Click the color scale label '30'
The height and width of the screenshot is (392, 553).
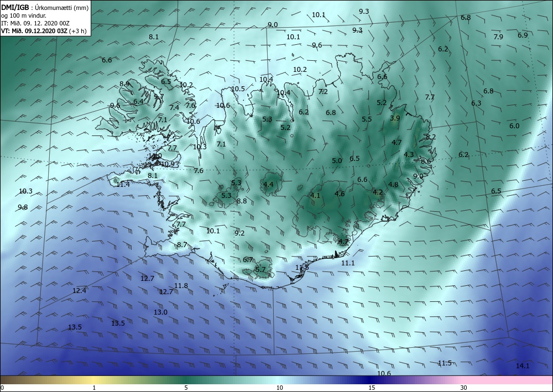(x=464, y=388)
